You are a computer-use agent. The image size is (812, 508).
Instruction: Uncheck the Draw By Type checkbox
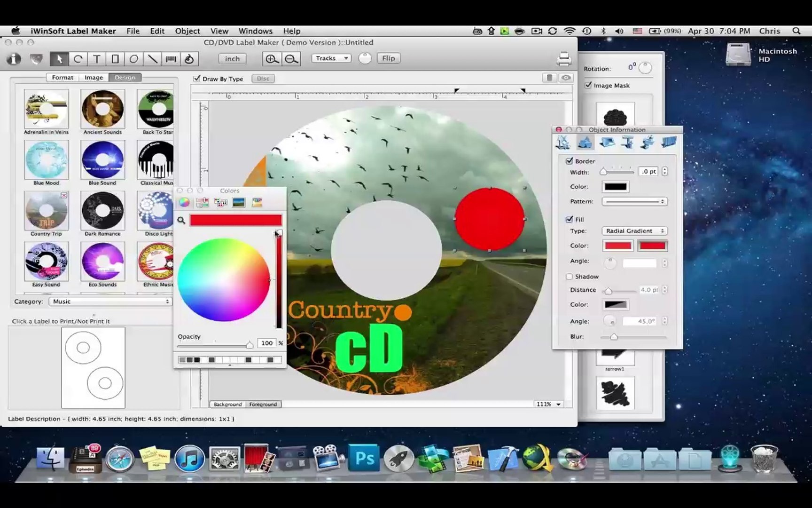pos(197,79)
